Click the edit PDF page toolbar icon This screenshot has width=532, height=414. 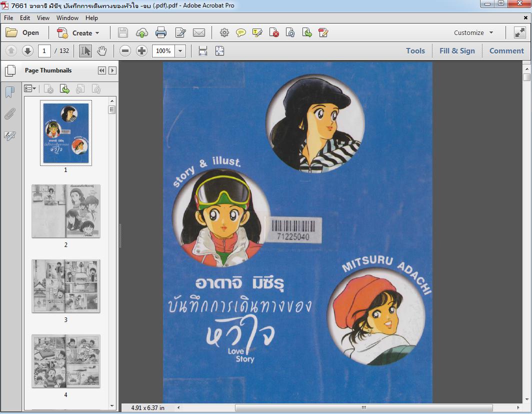[x=323, y=32]
